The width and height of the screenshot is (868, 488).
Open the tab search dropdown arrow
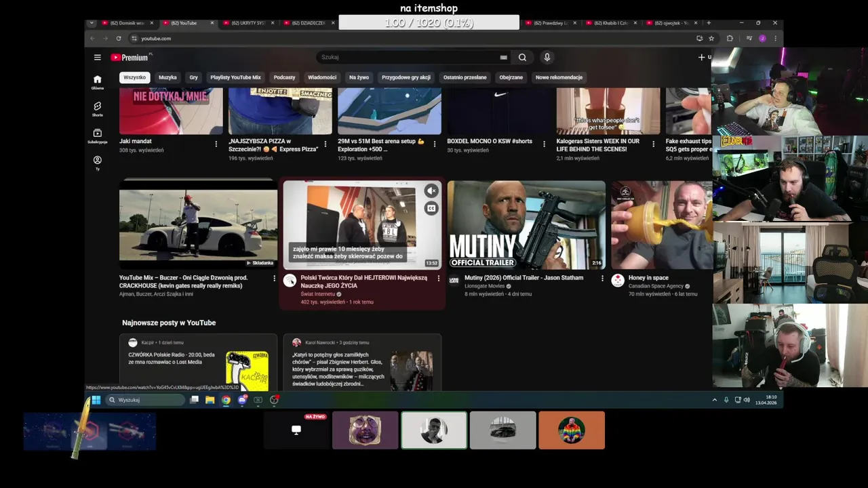tap(92, 23)
